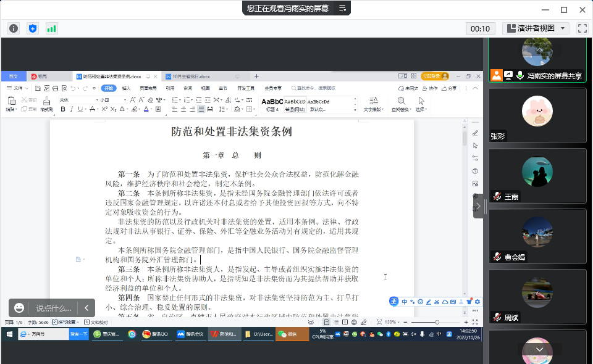Image resolution: width=593 pixels, height=364 pixels.
Task: Pick the annotation pen in the meeting toolbar
Action: click(x=429, y=302)
